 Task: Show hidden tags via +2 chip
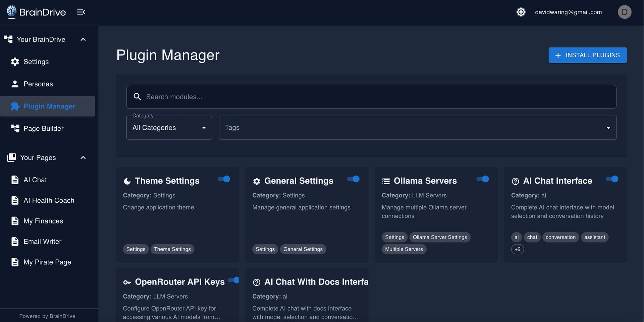click(517, 249)
